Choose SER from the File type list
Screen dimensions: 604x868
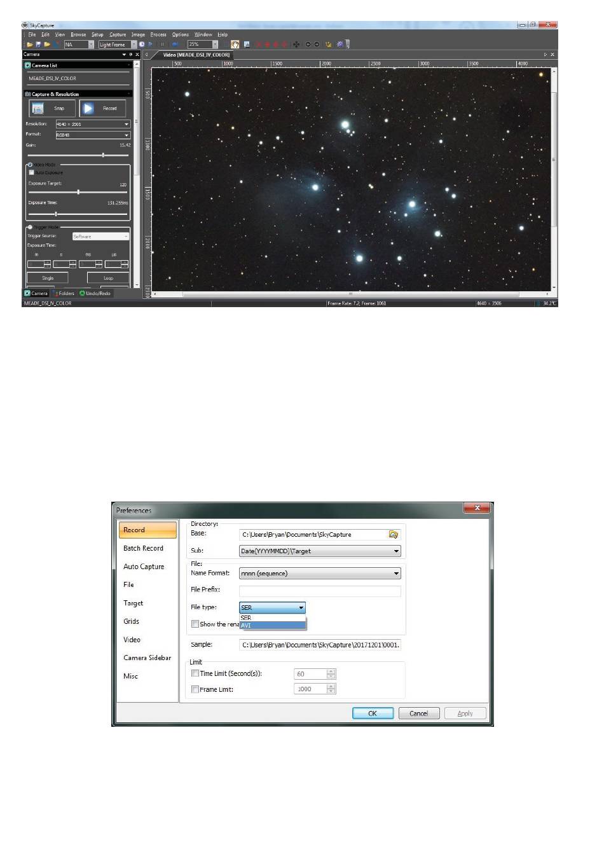[x=273, y=618]
